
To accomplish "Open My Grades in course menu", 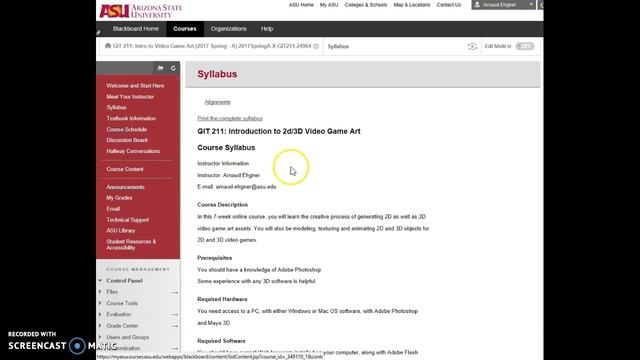I will 119,198.
